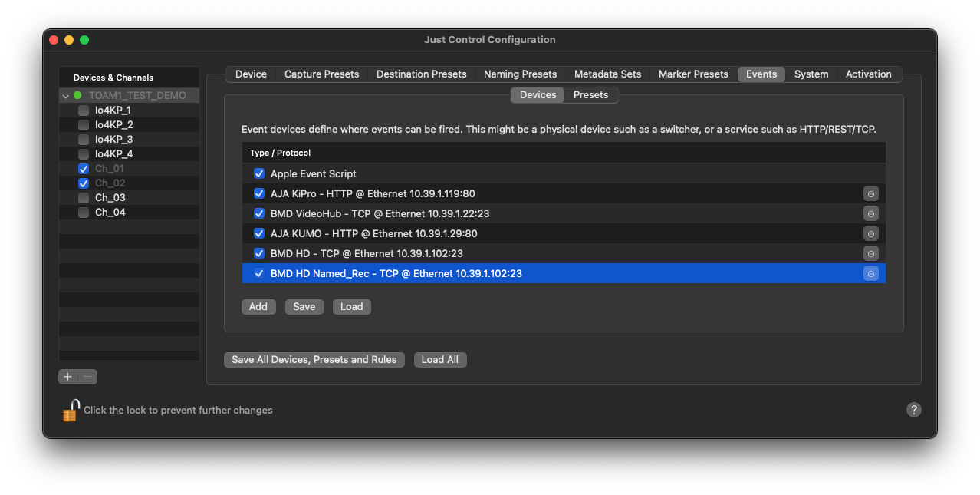The image size is (980, 495).
Task: Select the AJA KiPro HTTP 10.39.1.119:80 text
Action: coord(373,194)
